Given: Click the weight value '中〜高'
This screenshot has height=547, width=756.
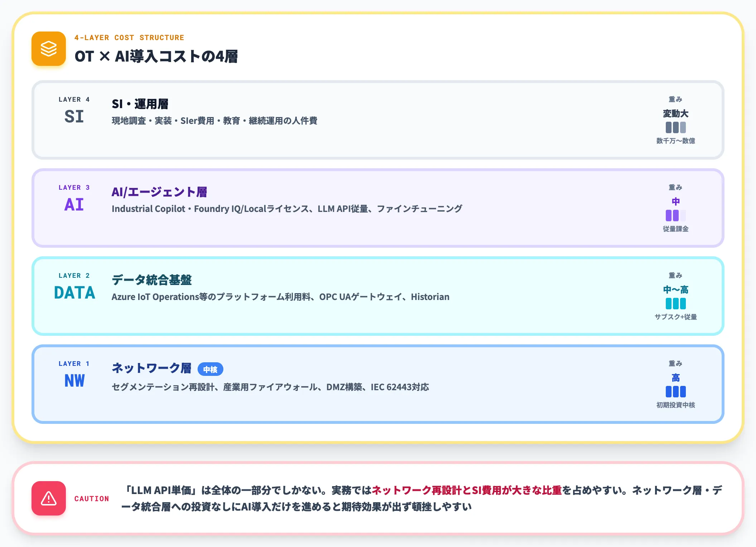Looking at the screenshot, I should click(675, 290).
